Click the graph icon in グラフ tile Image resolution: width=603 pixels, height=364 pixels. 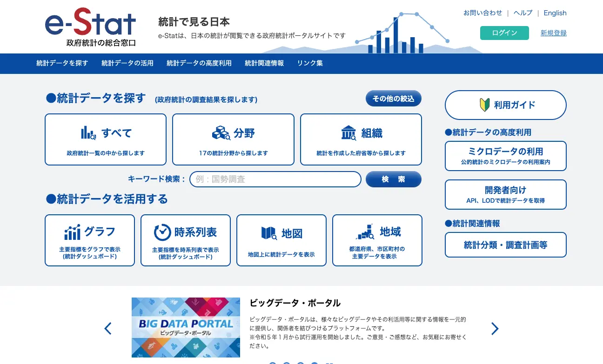tap(73, 232)
